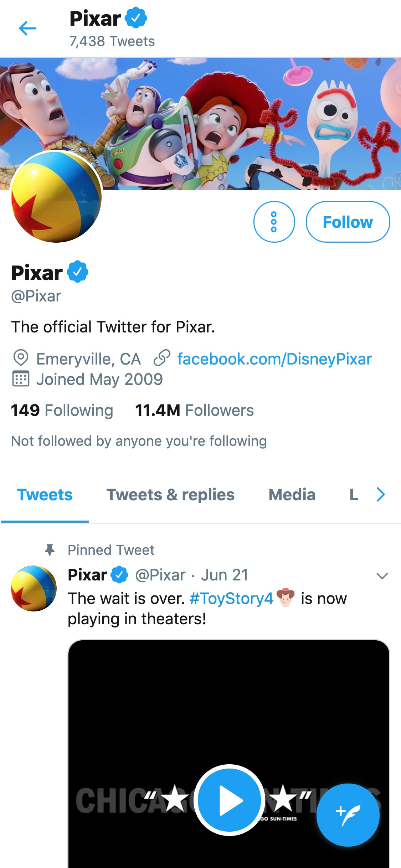This screenshot has height=868, width=401.
Task: Open the facebook.com/DisneyPixar link
Action: point(274,359)
